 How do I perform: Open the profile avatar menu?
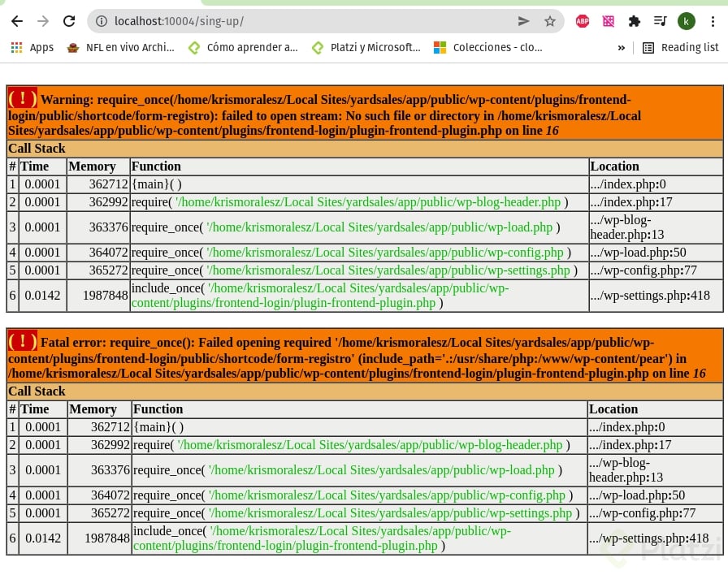687,21
